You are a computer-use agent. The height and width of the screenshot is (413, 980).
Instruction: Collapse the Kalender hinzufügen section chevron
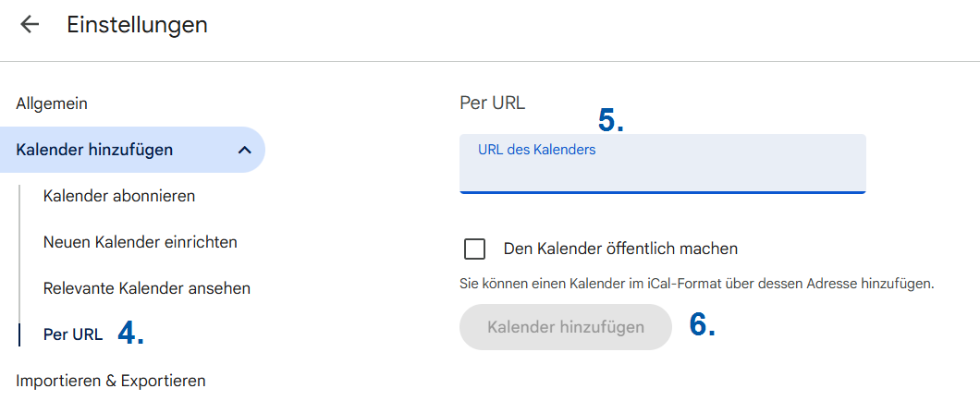click(x=244, y=150)
